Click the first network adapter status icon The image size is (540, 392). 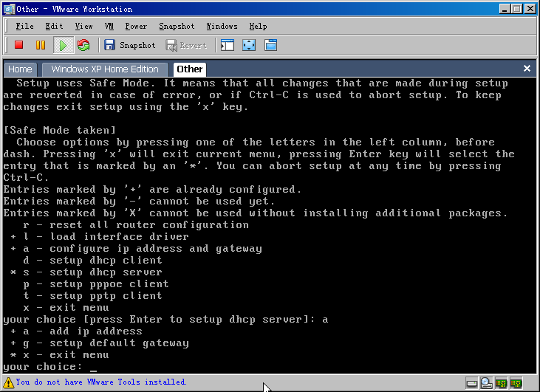(502, 382)
